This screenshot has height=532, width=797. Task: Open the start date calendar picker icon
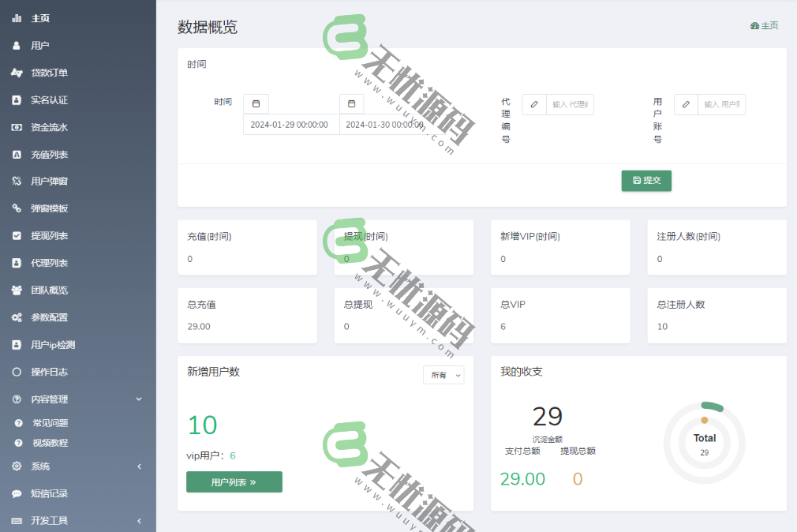coord(255,103)
